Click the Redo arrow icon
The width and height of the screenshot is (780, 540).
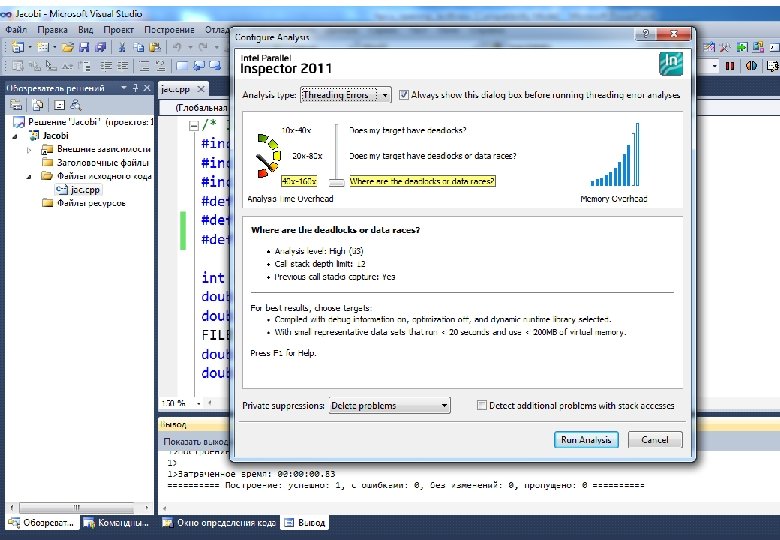(x=203, y=47)
